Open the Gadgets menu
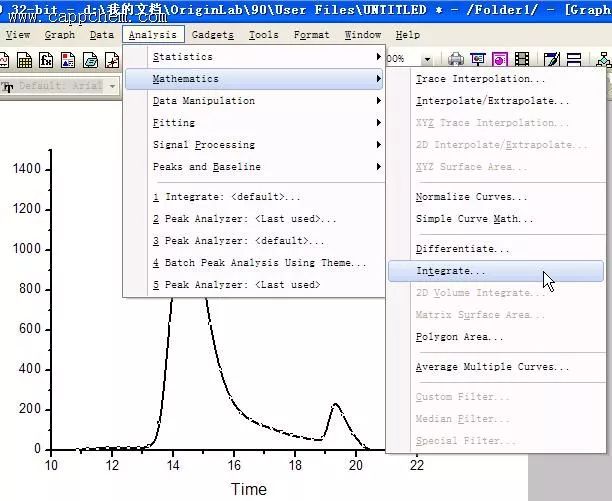The height and width of the screenshot is (501, 612). tap(213, 35)
